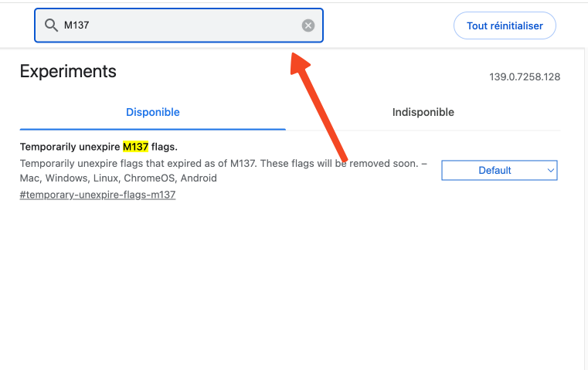
Task: Click the magnifying glass search icon
Action: click(x=51, y=25)
